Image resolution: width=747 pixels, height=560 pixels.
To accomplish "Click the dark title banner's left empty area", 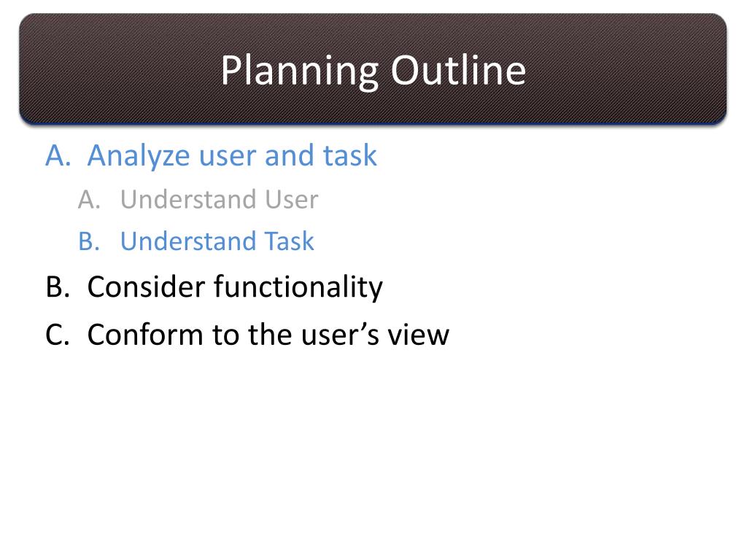I will [x=115, y=71].
